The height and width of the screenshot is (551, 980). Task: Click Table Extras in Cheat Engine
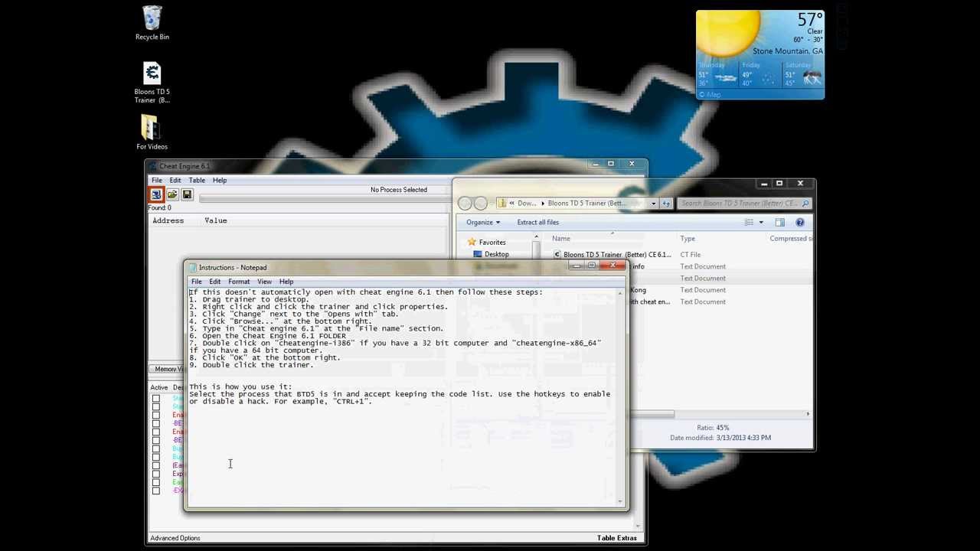(x=617, y=538)
